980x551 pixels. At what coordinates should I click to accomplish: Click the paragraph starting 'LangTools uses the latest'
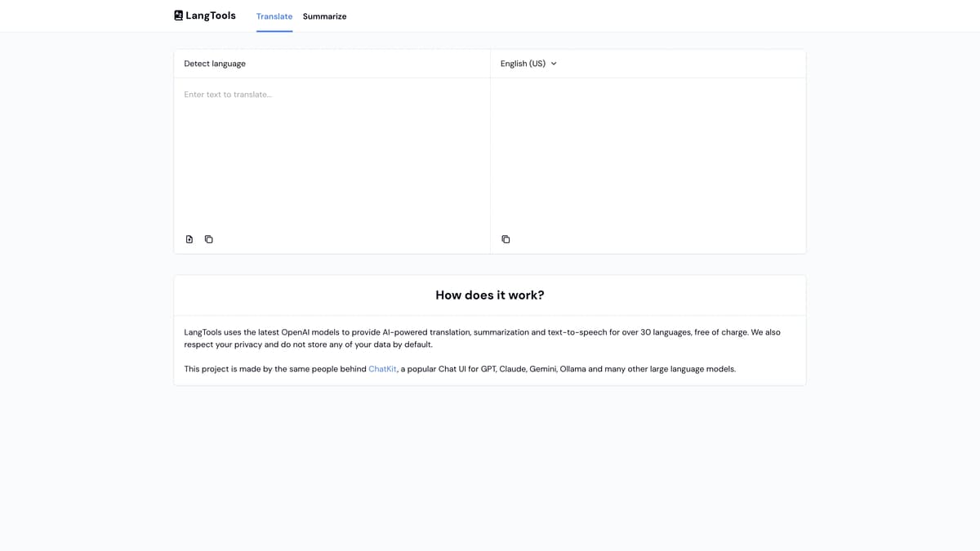point(483,338)
